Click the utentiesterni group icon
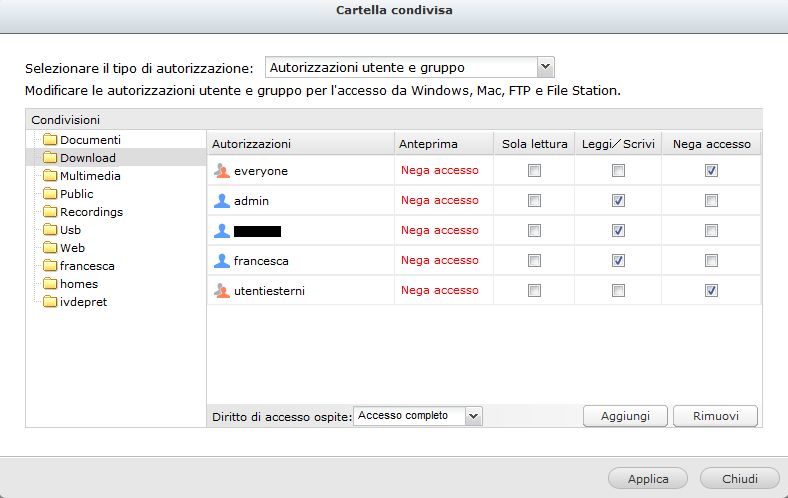Image resolution: width=788 pixels, height=498 pixels. click(222, 291)
